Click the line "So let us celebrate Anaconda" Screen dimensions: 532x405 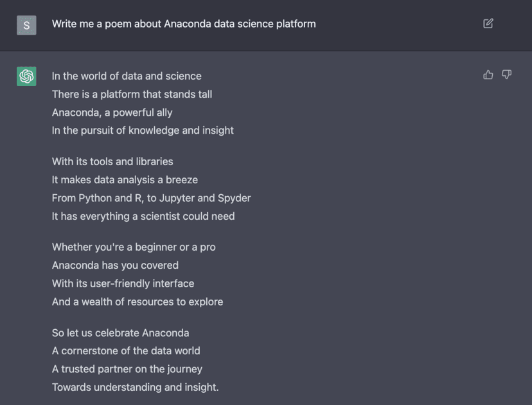click(x=120, y=333)
